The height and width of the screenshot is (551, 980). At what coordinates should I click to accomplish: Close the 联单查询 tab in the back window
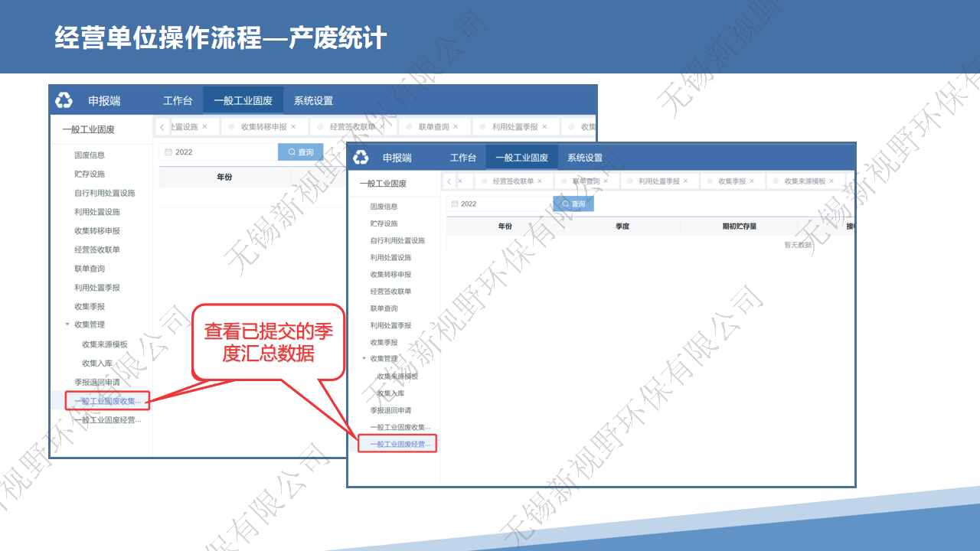tap(456, 127)
